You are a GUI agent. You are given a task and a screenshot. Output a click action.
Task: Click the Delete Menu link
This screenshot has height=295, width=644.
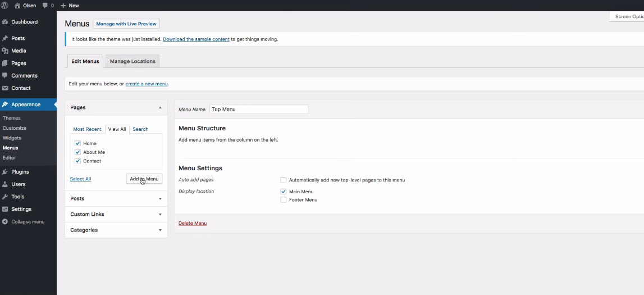(x=193, y=223)
